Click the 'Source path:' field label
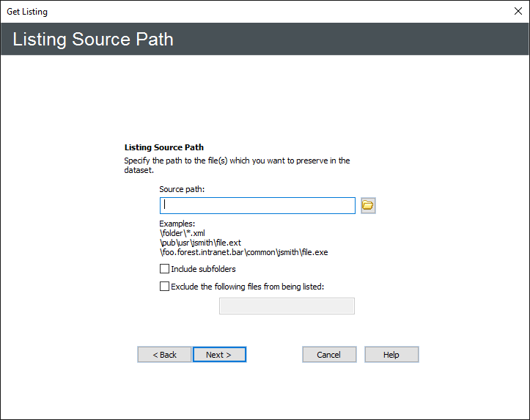530x420 pixels. pos(182,189)
